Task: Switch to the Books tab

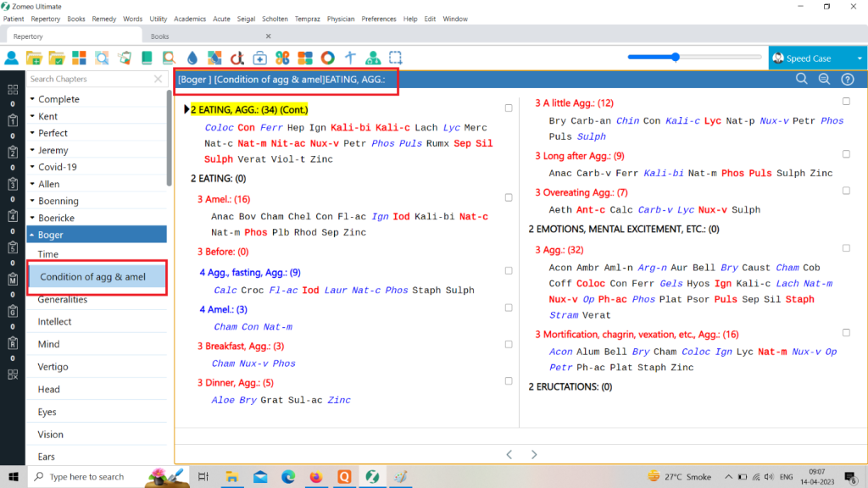Action: (x=160, y=36)
